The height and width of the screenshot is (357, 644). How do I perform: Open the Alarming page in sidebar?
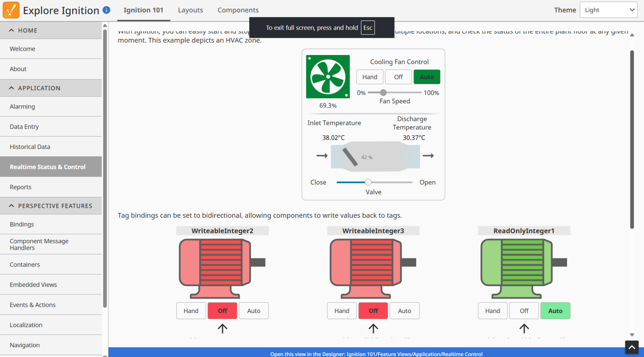pyautogui.click(x=23, y=106)
